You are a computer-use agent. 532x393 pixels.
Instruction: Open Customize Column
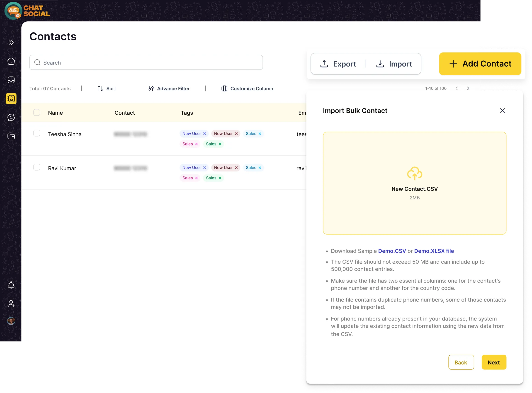click(247, 89)
